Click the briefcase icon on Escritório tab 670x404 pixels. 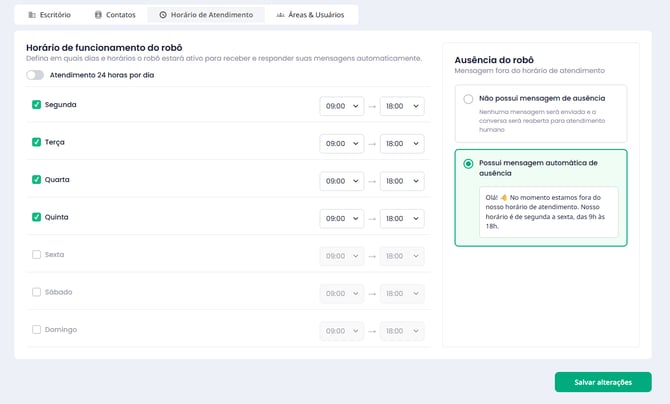point(32,15)
